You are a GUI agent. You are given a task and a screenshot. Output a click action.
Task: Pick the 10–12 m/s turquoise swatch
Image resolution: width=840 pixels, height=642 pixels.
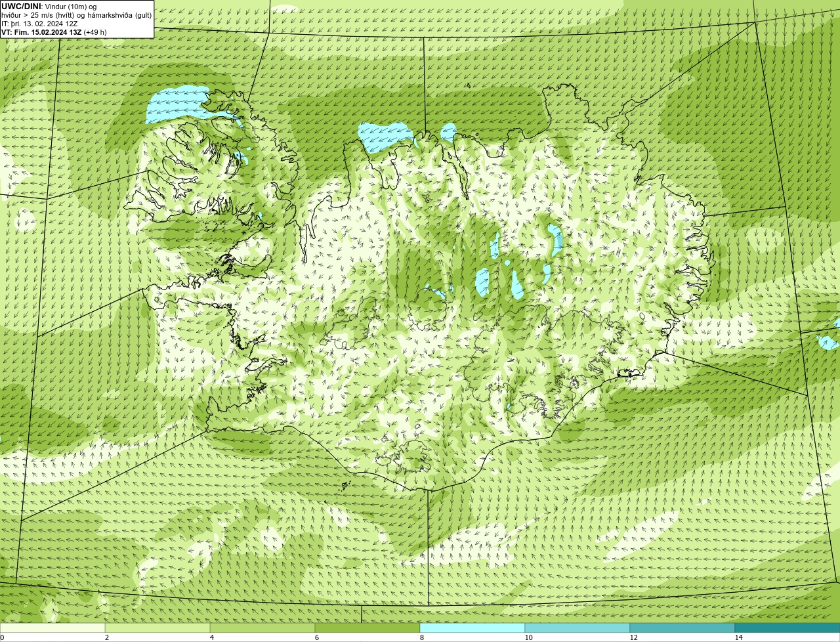pyautogui.click(x=577, y=628)
